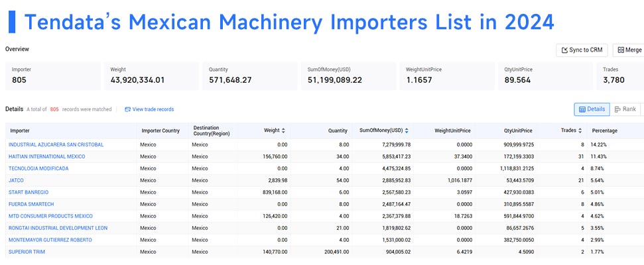The height and width of the screenshot is (265, 644).
Task: Click the 904,005.02 money cell
Action: point(398,252)
